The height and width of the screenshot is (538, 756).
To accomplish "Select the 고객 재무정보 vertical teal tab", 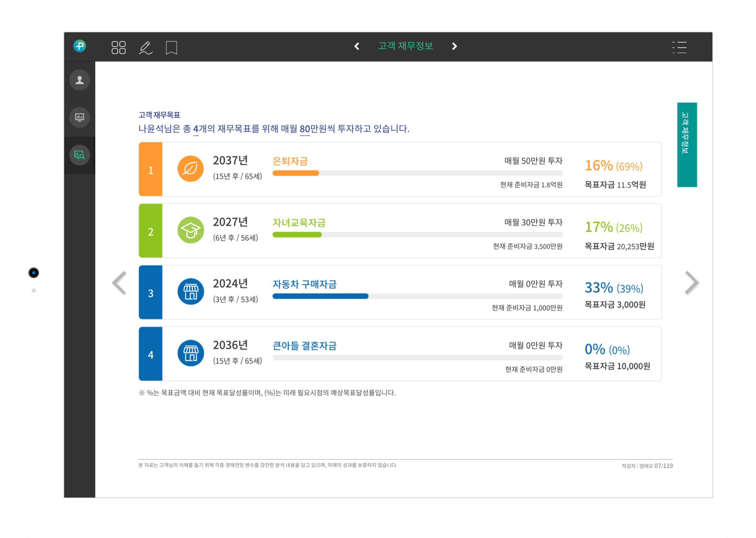I will 687,144.
